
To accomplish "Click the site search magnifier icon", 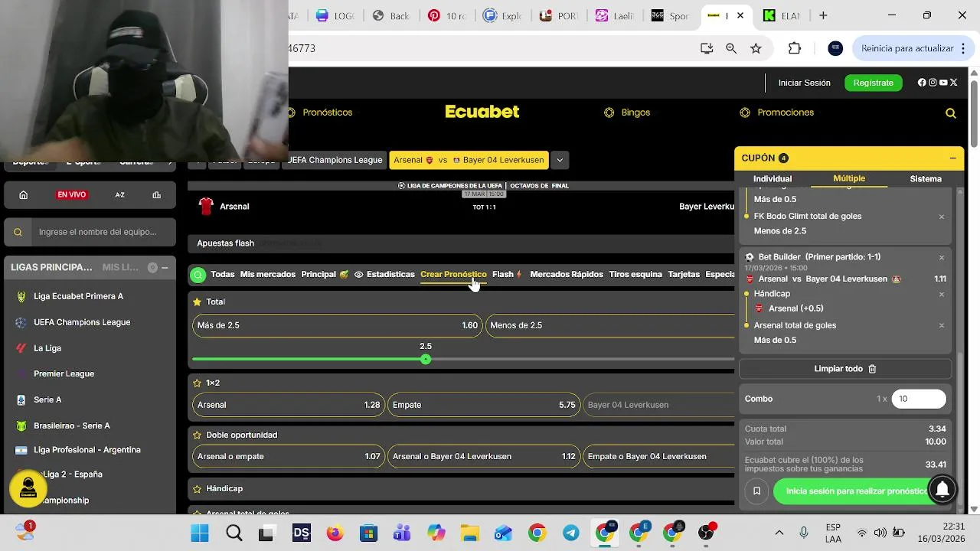I will (x=951, y=113).
